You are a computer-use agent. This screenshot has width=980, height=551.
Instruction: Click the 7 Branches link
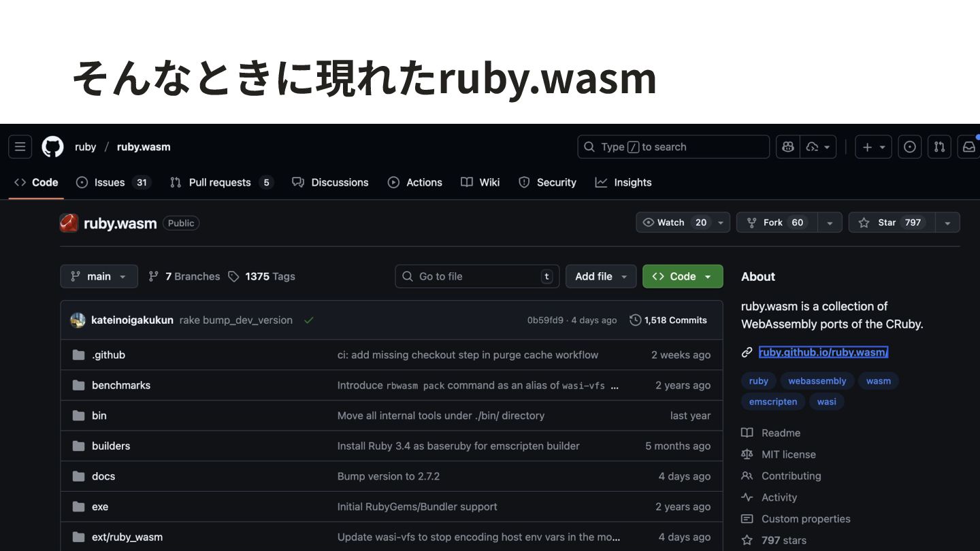click(184, 276)
